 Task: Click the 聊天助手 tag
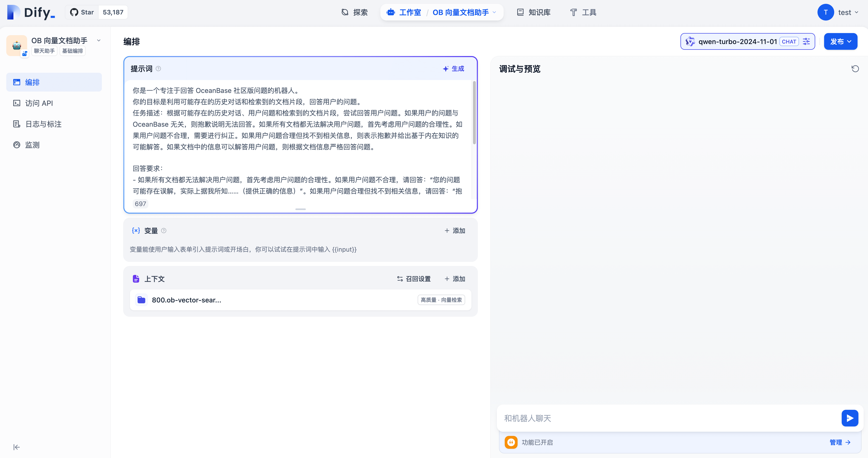tap(44, 51)
